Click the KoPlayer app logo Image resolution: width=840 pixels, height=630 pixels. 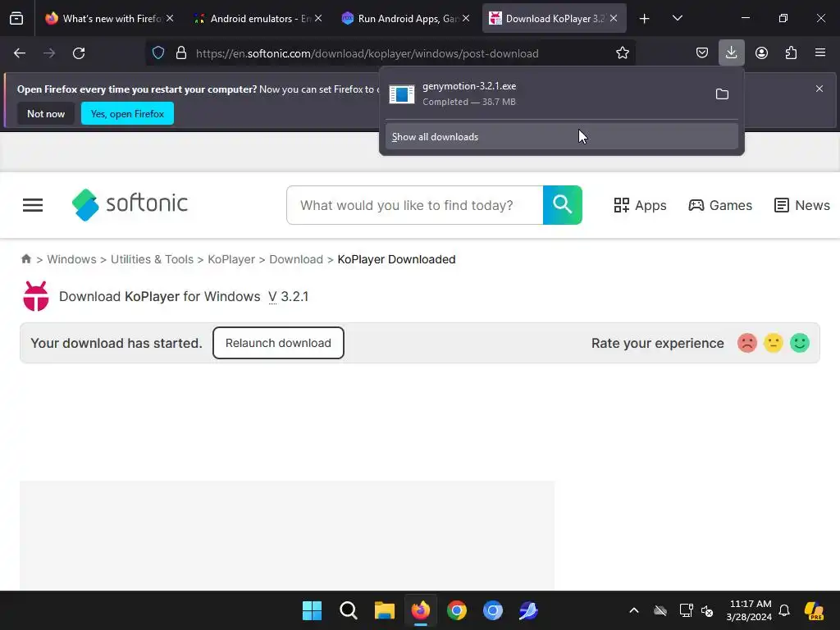[x=36, y=296]
